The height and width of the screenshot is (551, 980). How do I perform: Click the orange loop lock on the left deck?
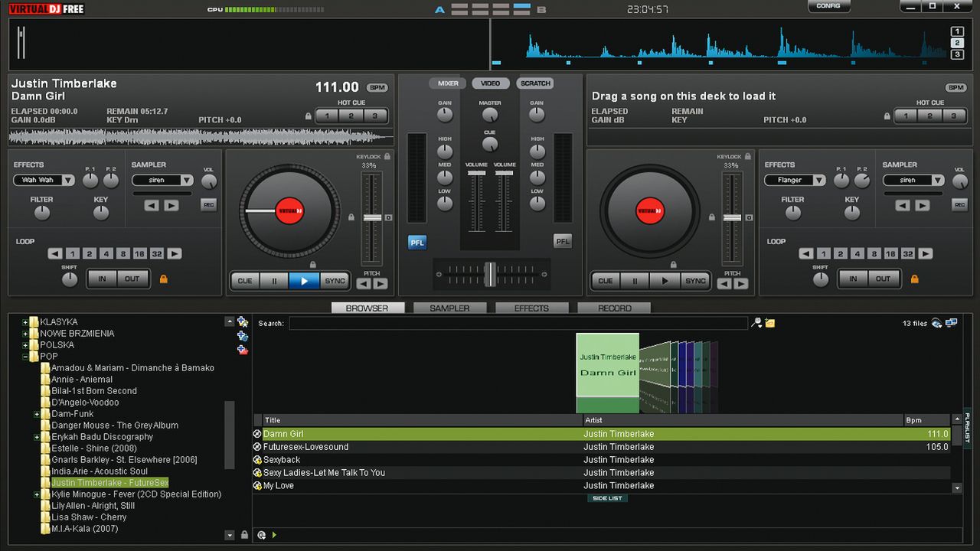point(163,279)
